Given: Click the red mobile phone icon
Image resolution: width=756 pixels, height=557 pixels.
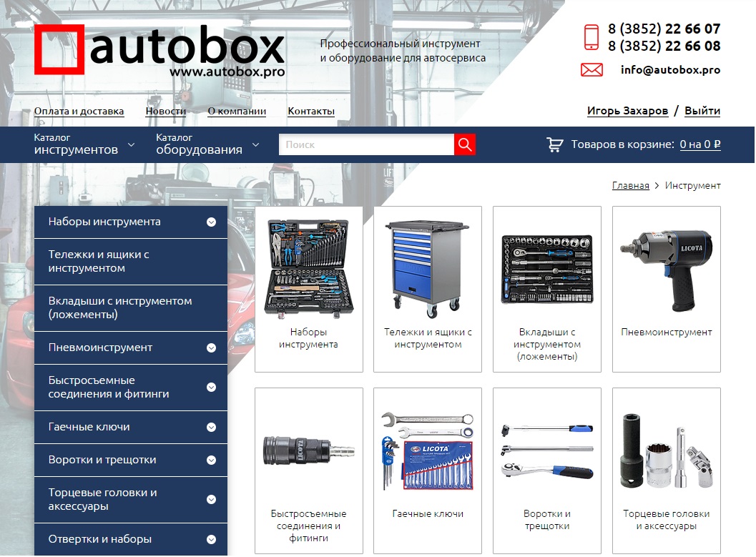Looking at the screenshot, I should coord(591,37).
